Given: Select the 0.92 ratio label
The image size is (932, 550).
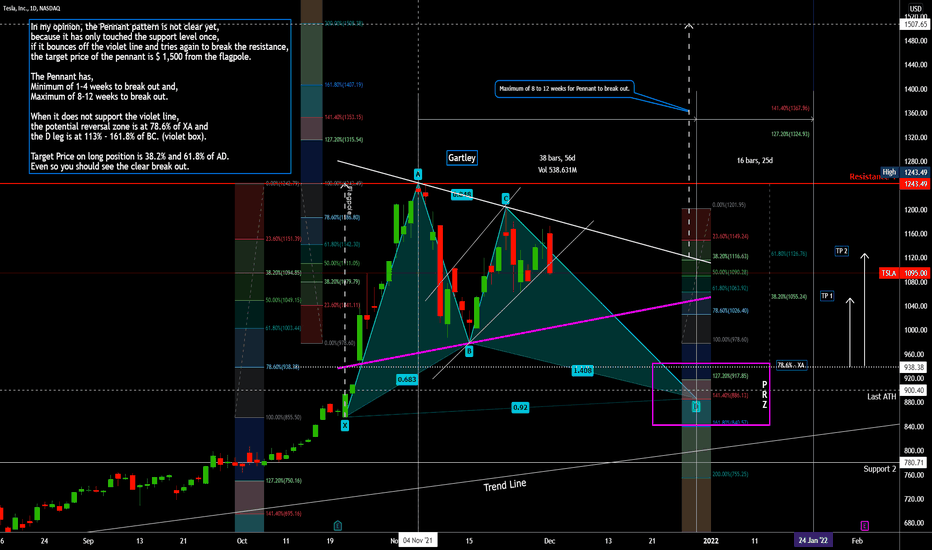Looking at the screenshot, I should click(x=520, y=408).
